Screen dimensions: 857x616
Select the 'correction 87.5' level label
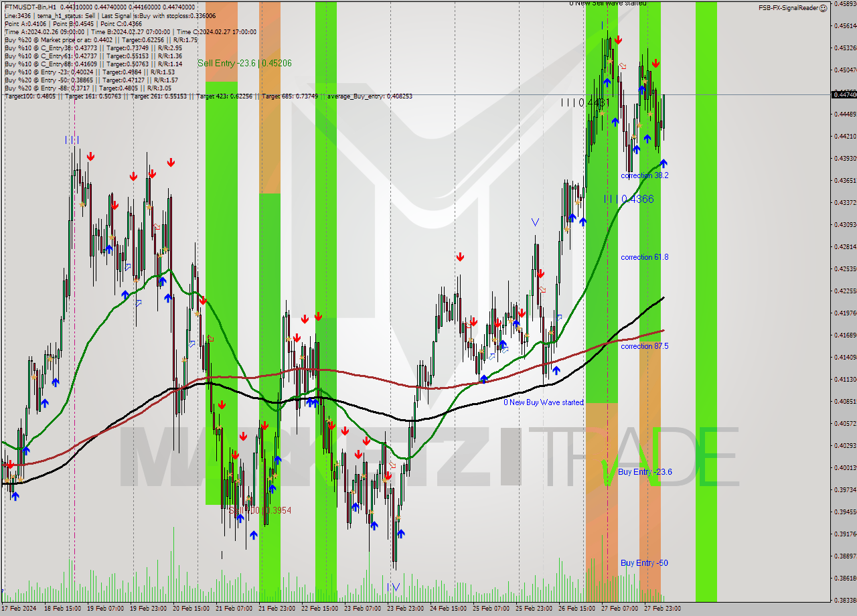pos(644,346)
